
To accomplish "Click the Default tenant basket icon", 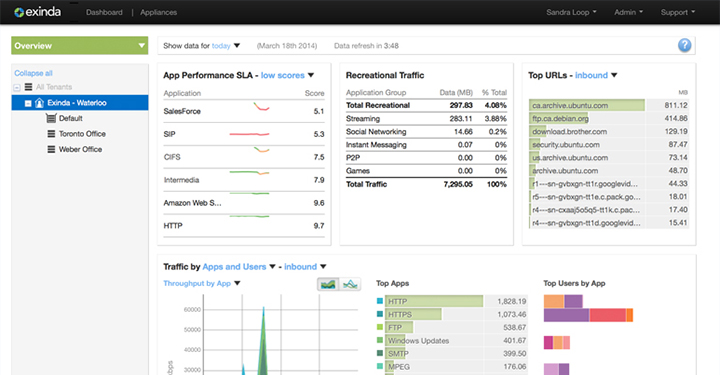I will click(x=51, y=118).
